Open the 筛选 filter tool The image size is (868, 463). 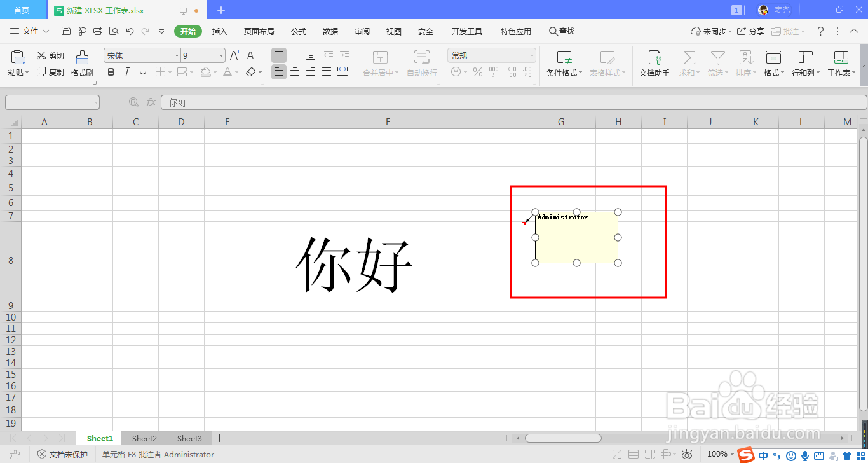pos(718,62)
